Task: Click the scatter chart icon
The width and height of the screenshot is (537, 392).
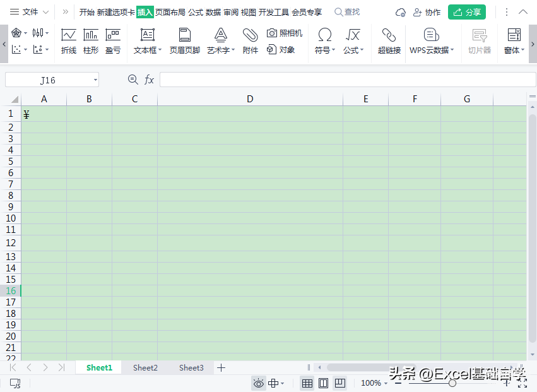Action: pyautogui.click(x=16, y=49)
